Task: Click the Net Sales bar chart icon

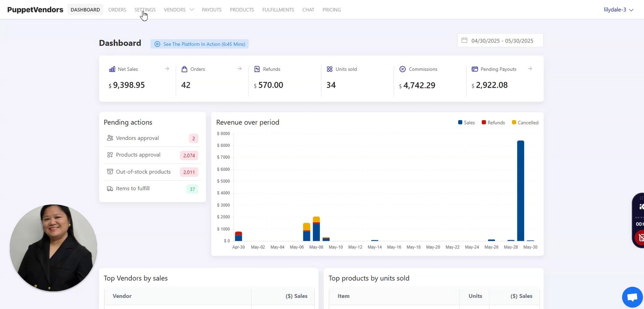Action: coord(112,69)
